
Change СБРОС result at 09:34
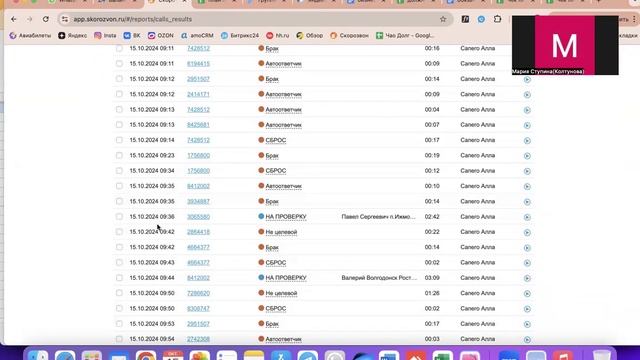(x=276, y=171)
